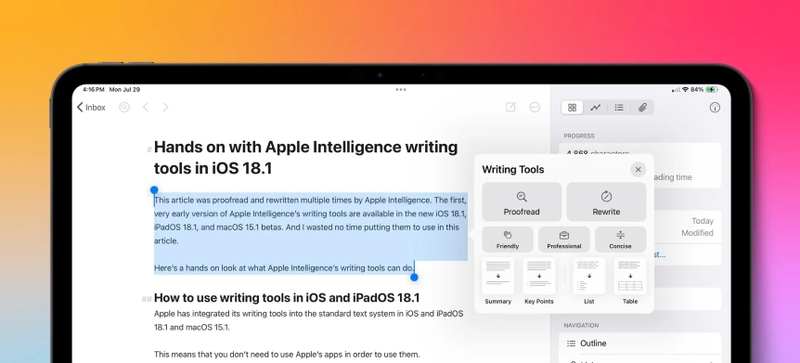Close the Writing Tools popup
Image resolution: width=800 pixels, height=363 pixels.
click(638, 170)
